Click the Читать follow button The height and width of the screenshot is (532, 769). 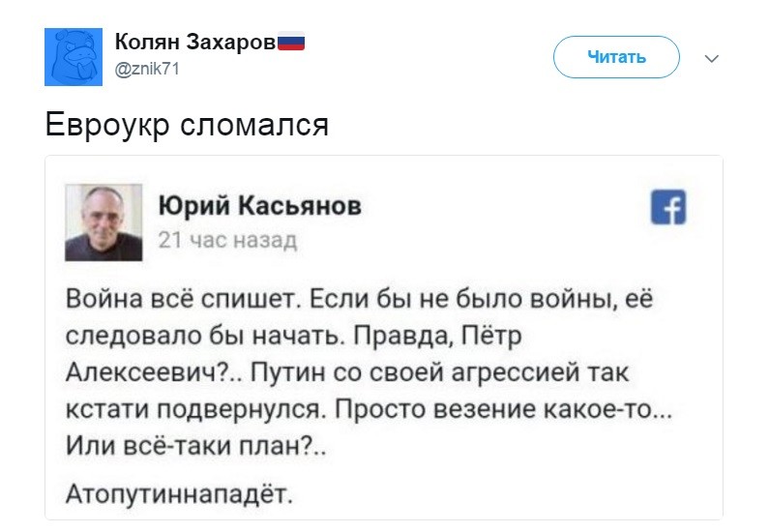pyautogui.click(x=616, y=57)
